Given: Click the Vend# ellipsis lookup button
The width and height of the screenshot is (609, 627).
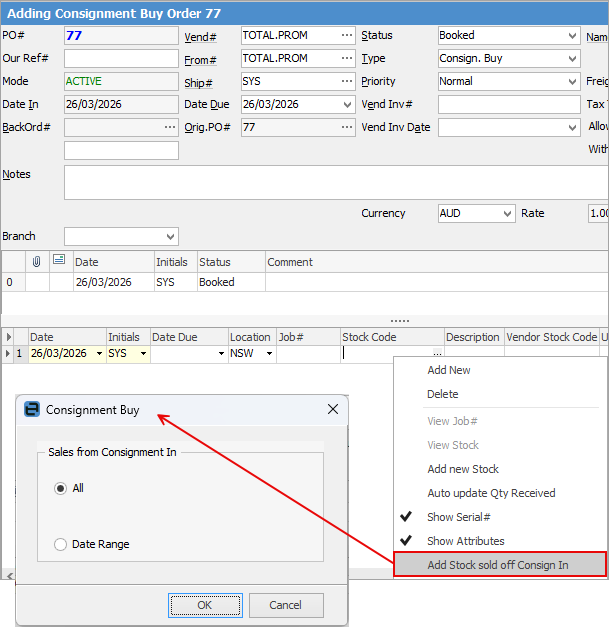Looking at the screenshot, I should click(346, 35).
